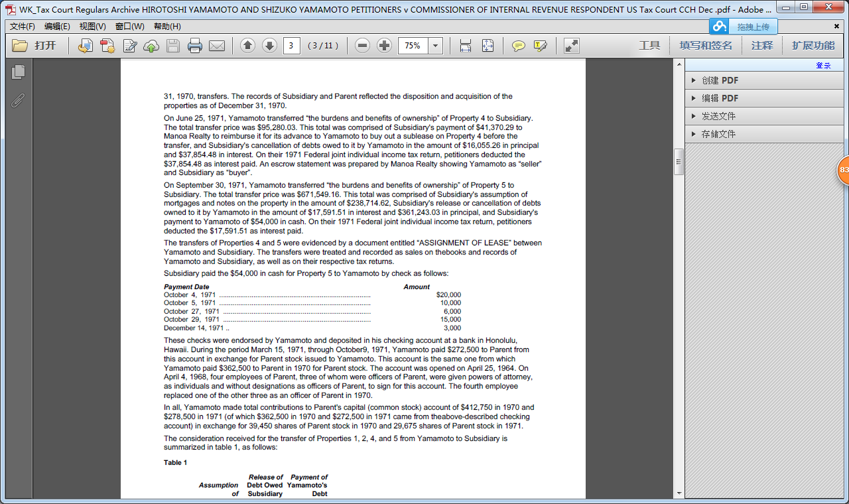Click the page number input field
Image resolution: width=849 pixels, height=504 pixels.
[x=291, y=46]
